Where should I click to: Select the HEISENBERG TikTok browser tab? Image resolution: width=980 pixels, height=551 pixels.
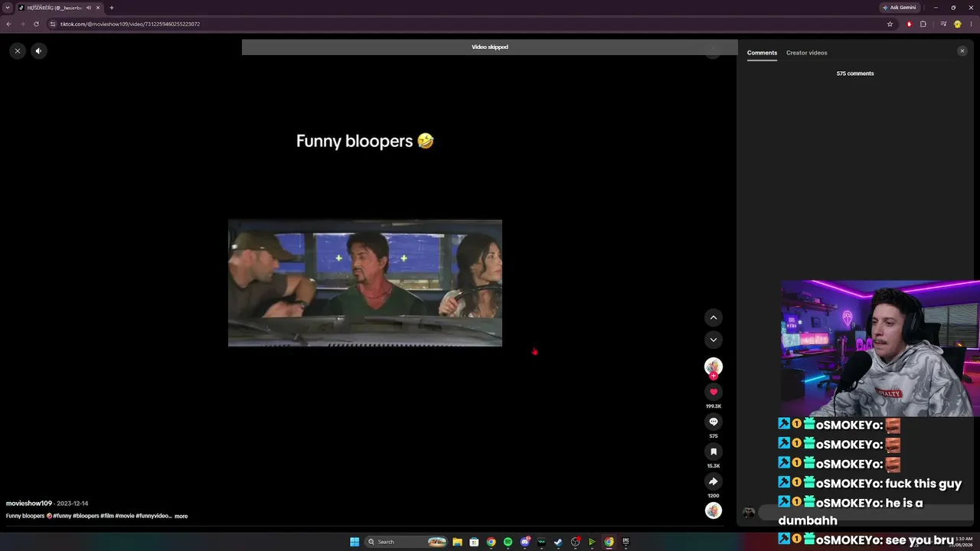pyautogui.click(x=60, y=8)
